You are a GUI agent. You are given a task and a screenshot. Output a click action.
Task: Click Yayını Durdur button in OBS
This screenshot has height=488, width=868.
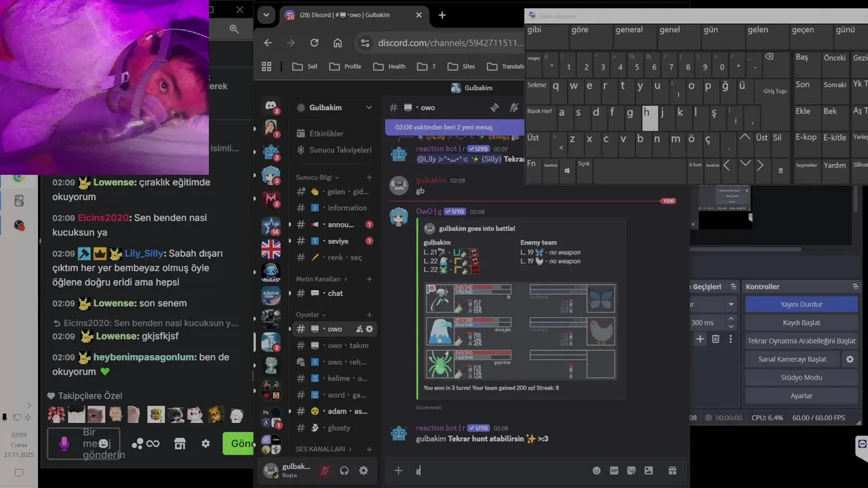(802, 304)
